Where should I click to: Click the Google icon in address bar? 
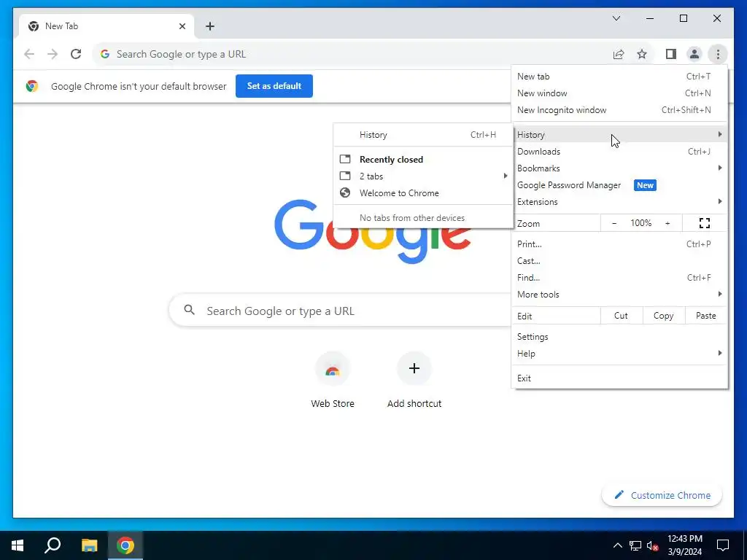105,54
